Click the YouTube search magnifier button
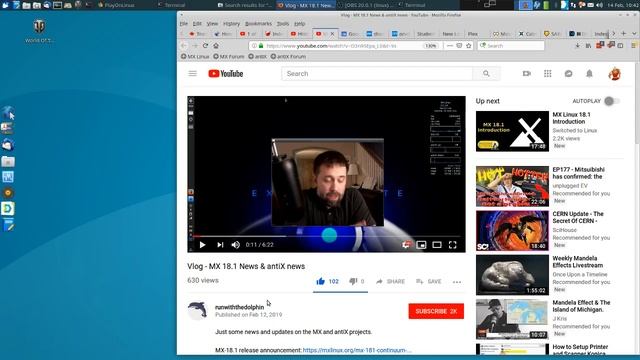 [x=486, y=73]
